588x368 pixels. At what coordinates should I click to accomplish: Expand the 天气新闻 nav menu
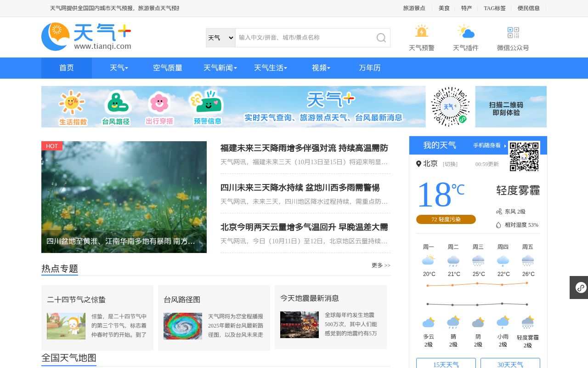point(220,68)
